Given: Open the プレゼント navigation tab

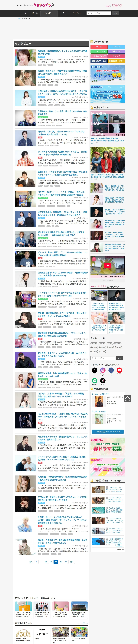Looking at the screenshot, I should click(x=76, y=13).
